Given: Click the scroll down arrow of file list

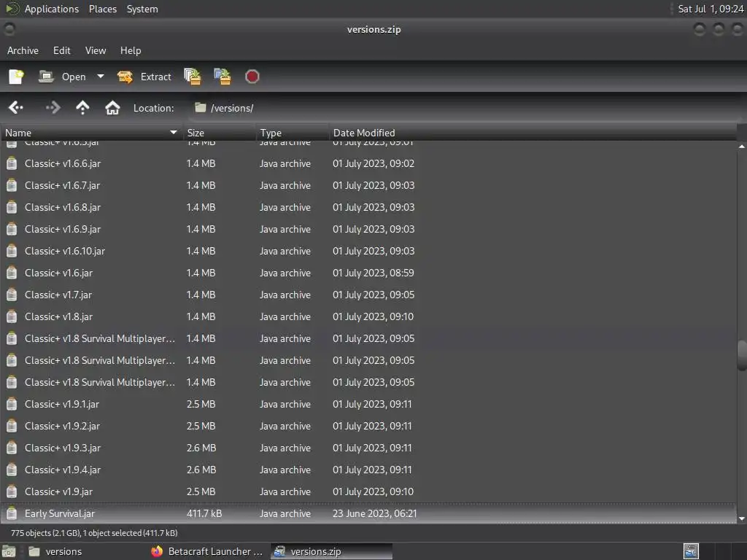Looking at the screenshot, I should pos(742,518).
